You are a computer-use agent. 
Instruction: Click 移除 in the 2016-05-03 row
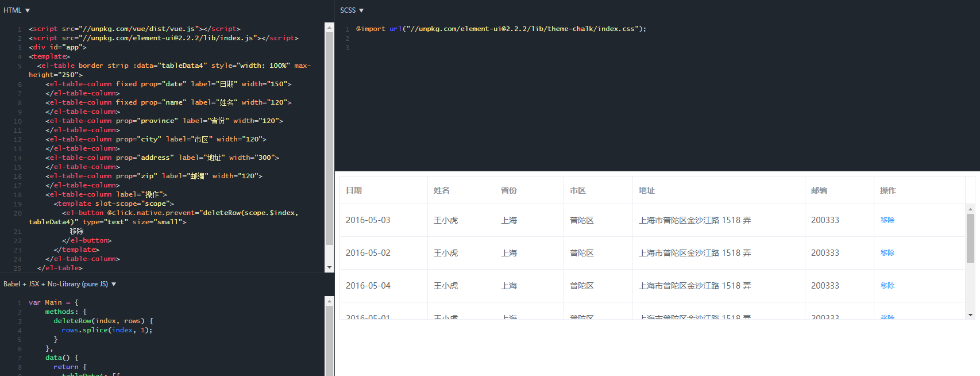pos(888,220)
